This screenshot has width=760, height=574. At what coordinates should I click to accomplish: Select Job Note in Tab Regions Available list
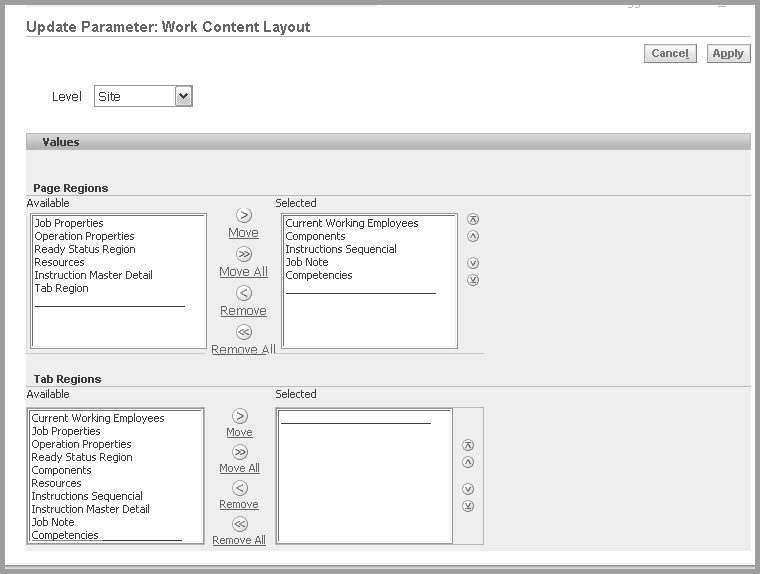(x=53, y=523)
